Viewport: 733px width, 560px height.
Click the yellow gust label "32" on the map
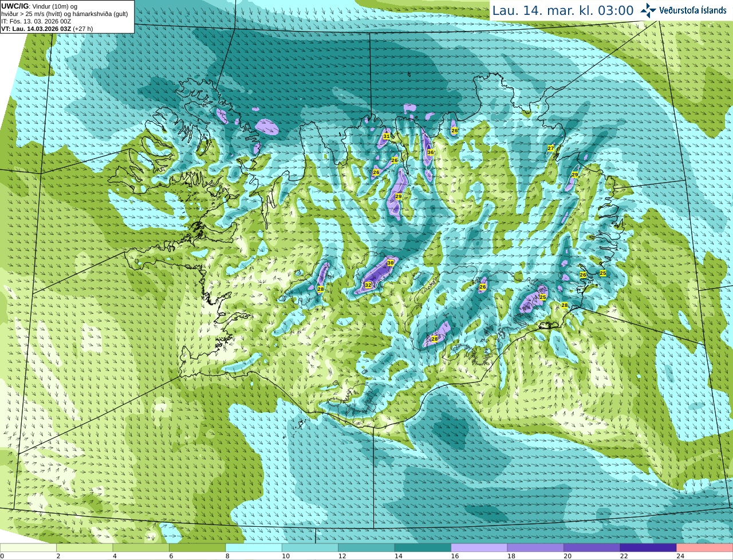point(368,285)
